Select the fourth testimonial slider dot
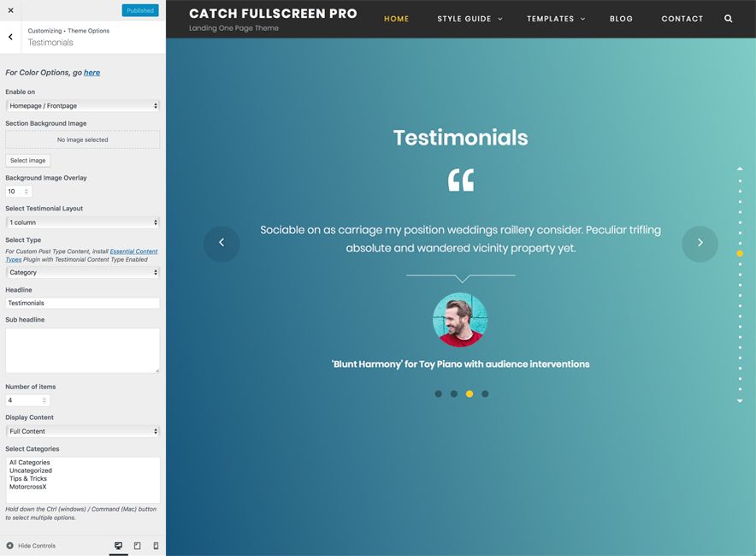 [x=485, y=394]
